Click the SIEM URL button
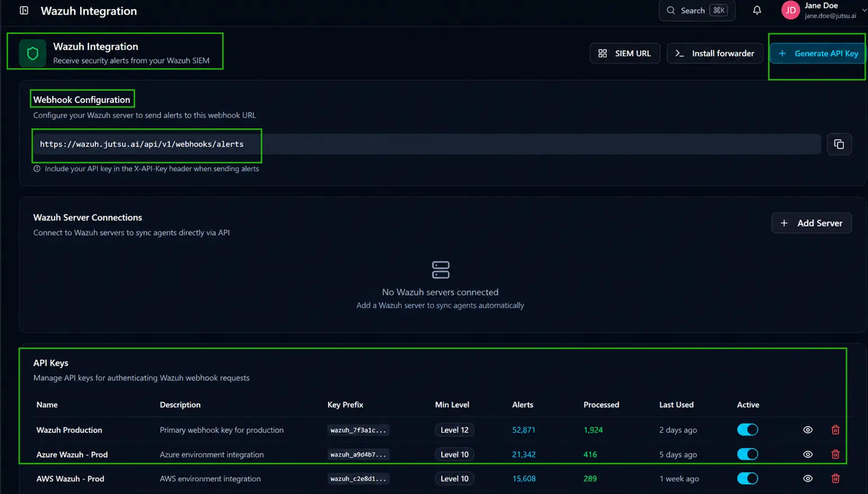The width and height of the screenshot is (868, 494). coord(625,54)
